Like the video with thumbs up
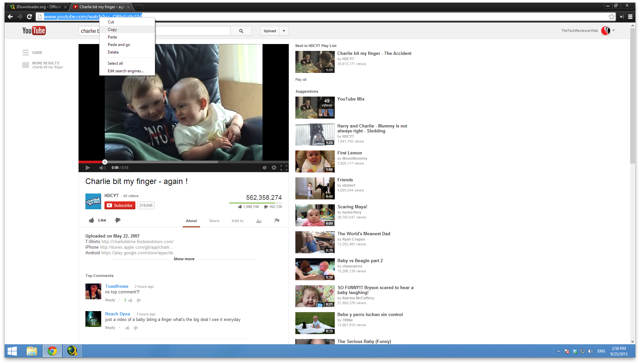 click(92, 220)
